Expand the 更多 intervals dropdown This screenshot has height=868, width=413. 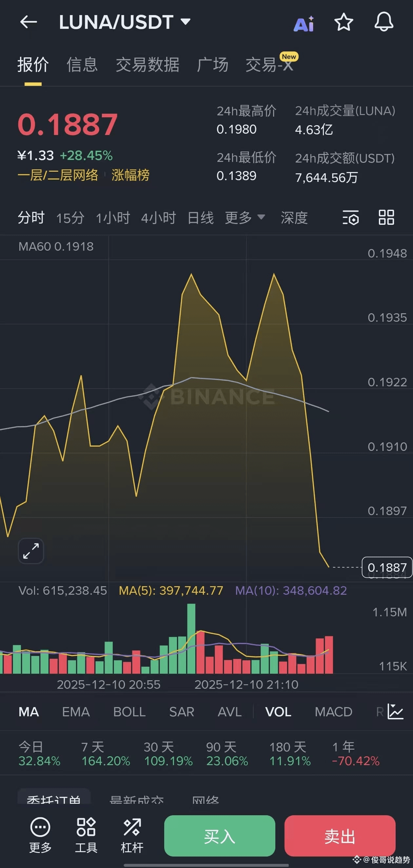[245, 218]
